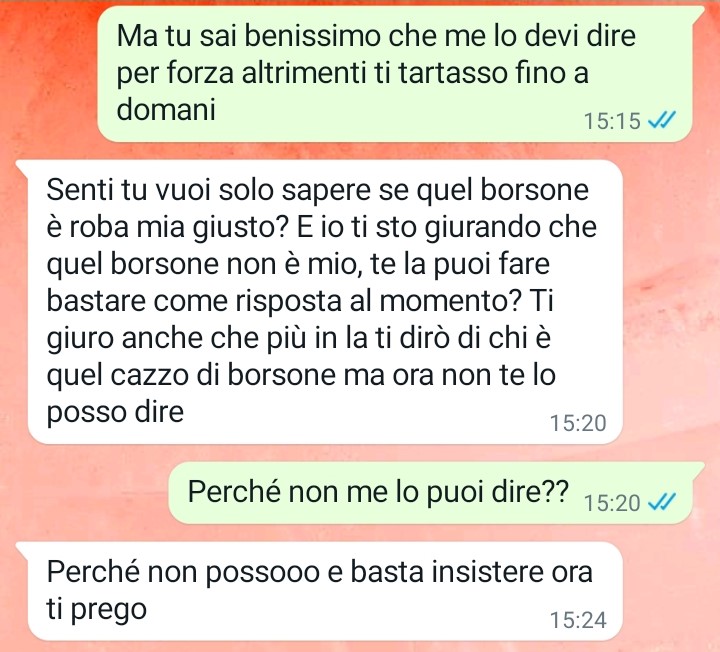This screenshot has width=720, height=652.
Task: Click the 15:24 timestamp on the last message
Action: [578, 620]
